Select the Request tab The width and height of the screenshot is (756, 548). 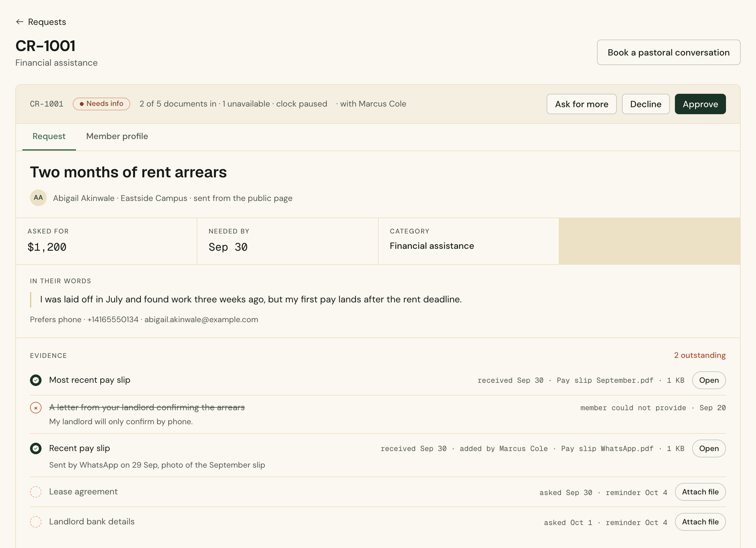(x=49, y=136)
